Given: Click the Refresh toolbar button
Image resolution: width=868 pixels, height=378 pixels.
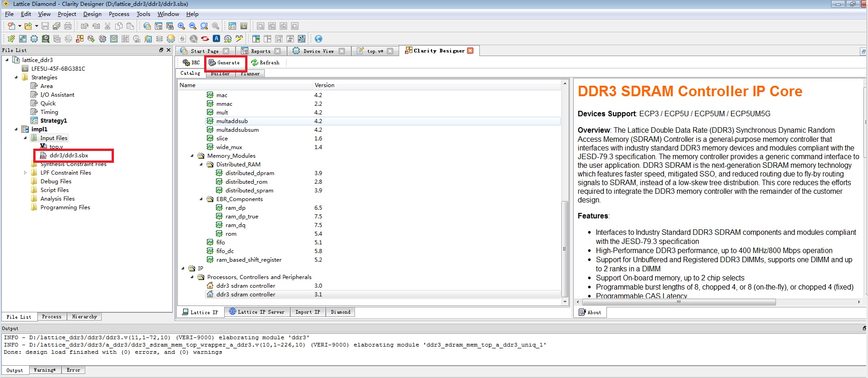Looking at the screenshot, I should [265, 62].
